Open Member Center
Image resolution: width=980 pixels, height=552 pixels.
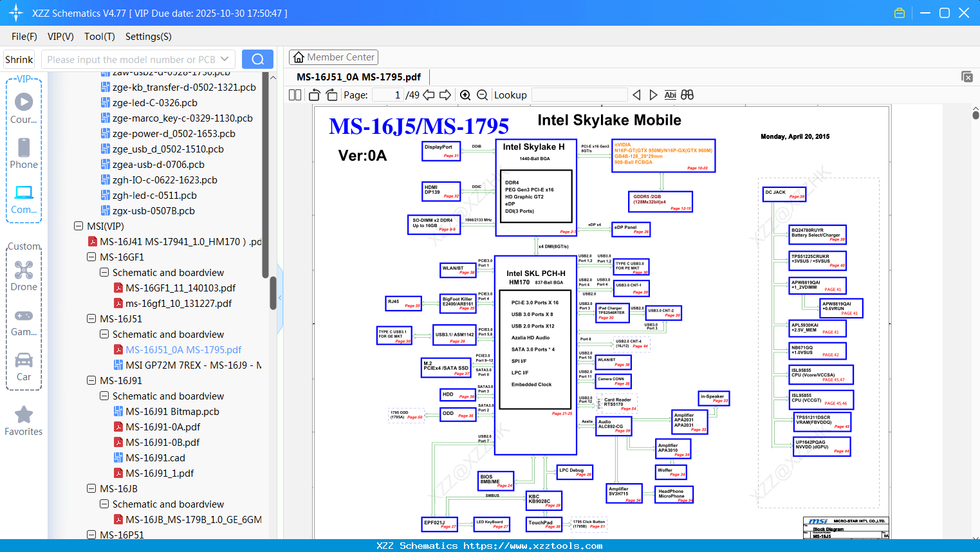click(333, 57)
